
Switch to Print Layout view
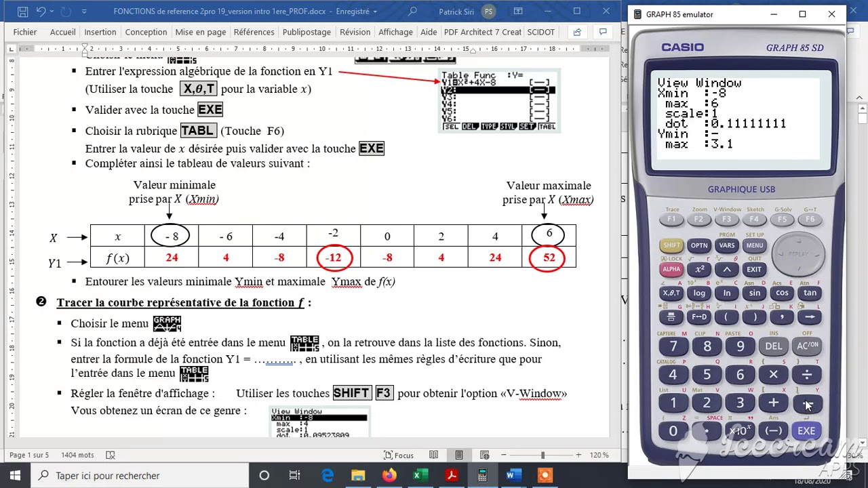point(459,455)
